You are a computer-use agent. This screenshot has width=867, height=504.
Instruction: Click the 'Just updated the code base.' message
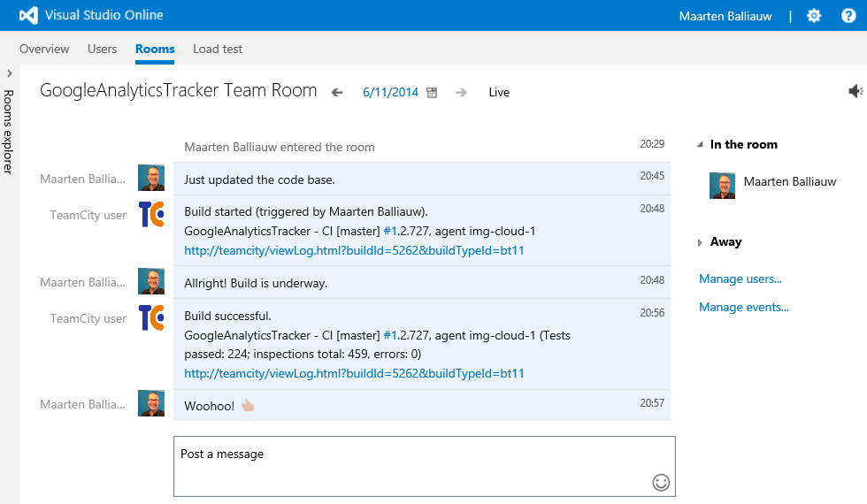[259, 179]
